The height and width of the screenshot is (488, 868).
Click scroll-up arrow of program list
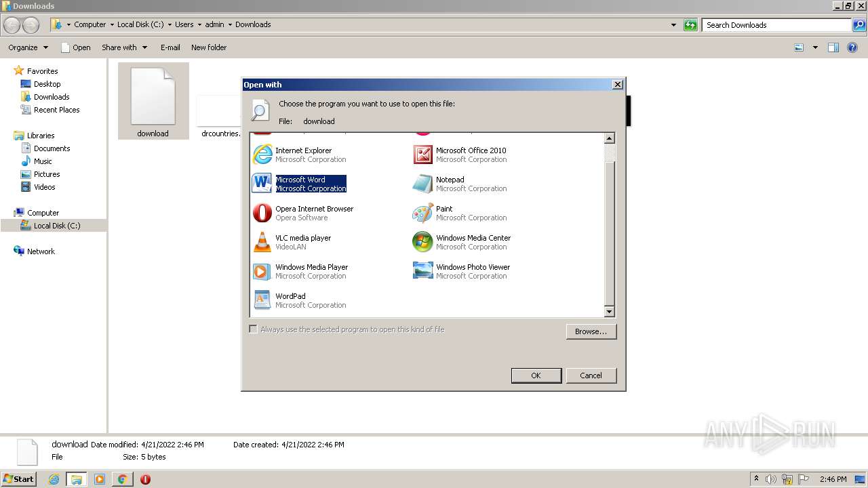click(609, 138)
